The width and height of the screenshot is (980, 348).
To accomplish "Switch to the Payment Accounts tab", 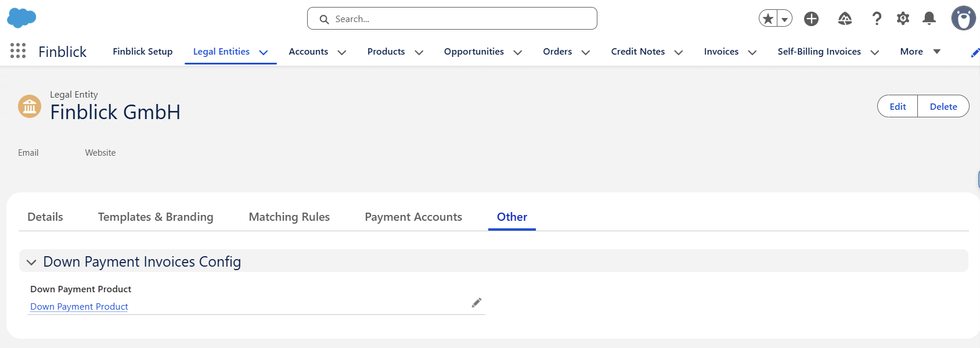I will click(413, 217).
